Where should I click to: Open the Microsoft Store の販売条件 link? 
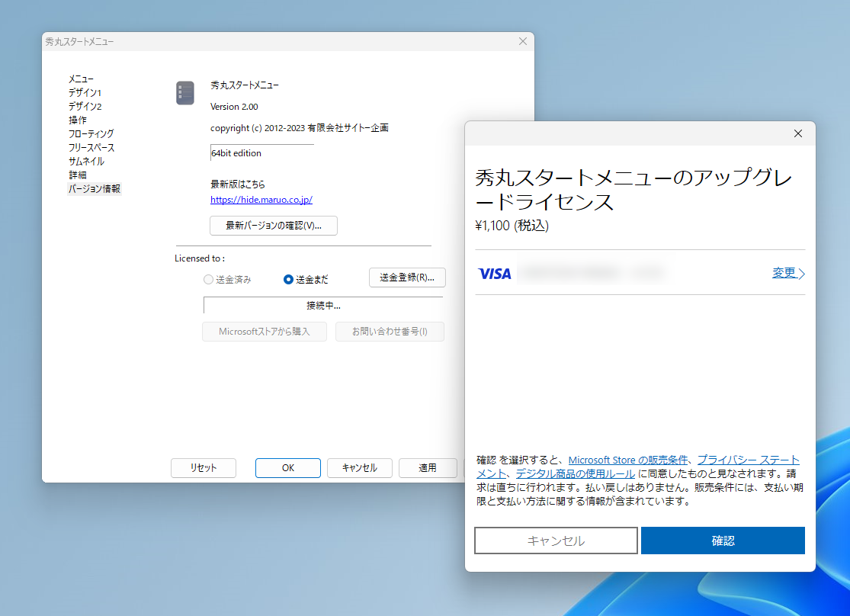tap(628, 460)
